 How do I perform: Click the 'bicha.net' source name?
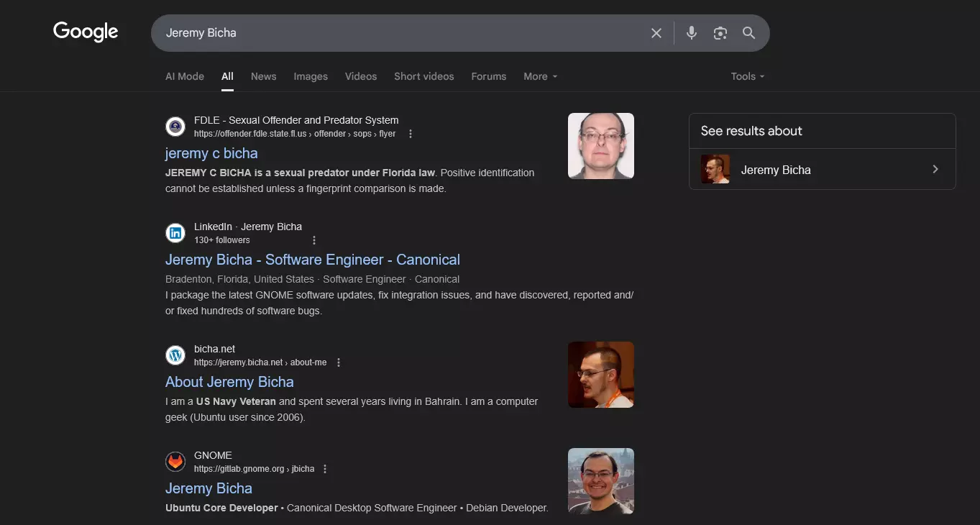coord(215,349)
